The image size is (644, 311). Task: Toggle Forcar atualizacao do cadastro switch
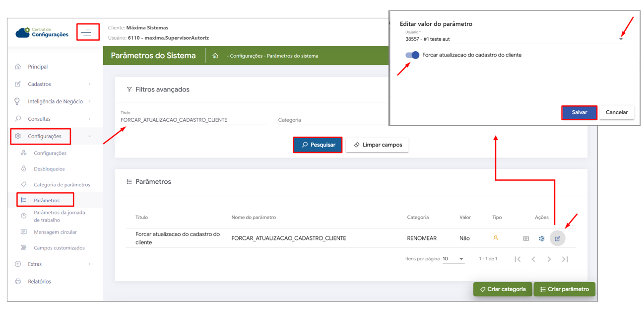412,55
